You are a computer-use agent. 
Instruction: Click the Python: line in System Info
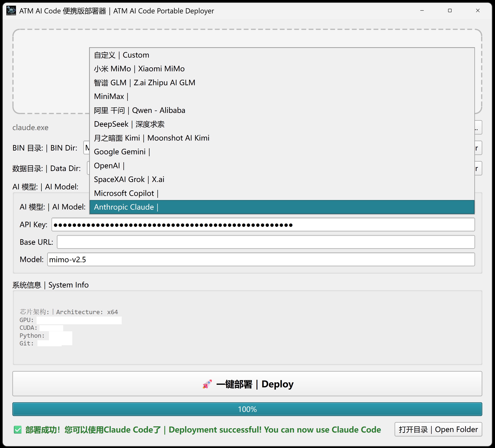46,336
